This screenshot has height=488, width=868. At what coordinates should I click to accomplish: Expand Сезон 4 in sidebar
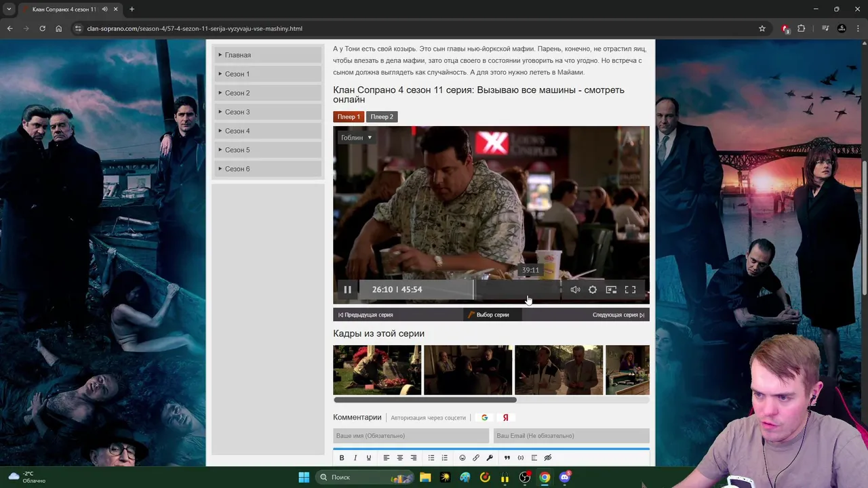[x=268, y=131]
